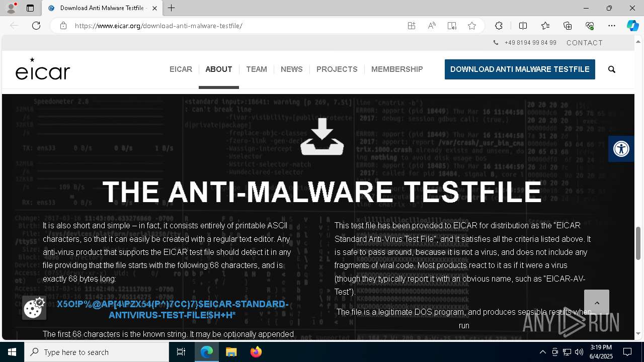
Task: Click the back-to-top arrow button
Action: click(x=597, y=303)
